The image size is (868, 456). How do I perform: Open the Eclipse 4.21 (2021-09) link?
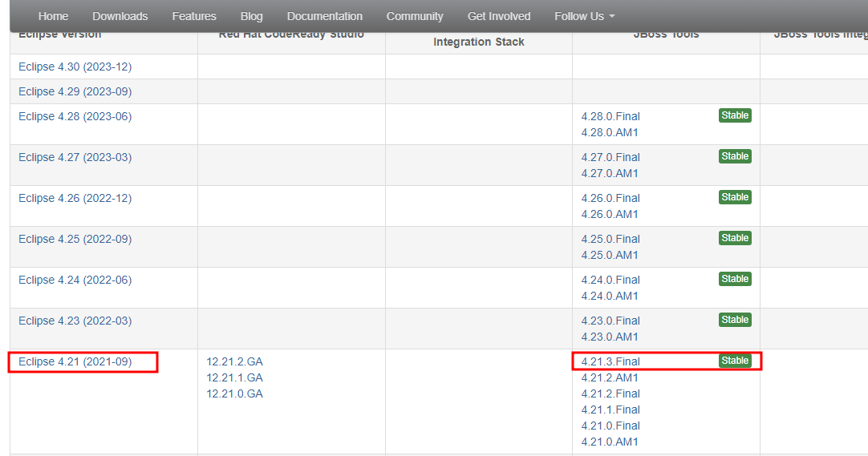(x=75, y=362)
